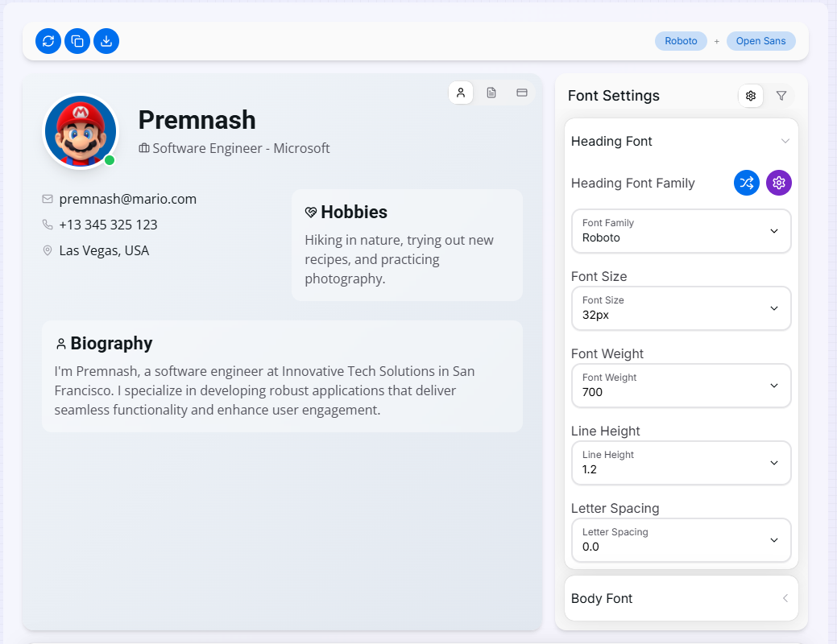Click the download icon in the toolbar

coord(106,40)
